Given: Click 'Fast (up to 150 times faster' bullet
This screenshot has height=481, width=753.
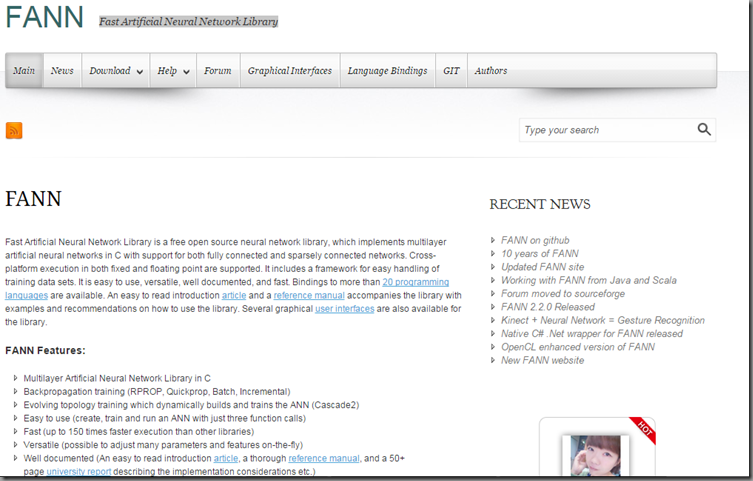Looking at the screenshot, I should (138, 432).
